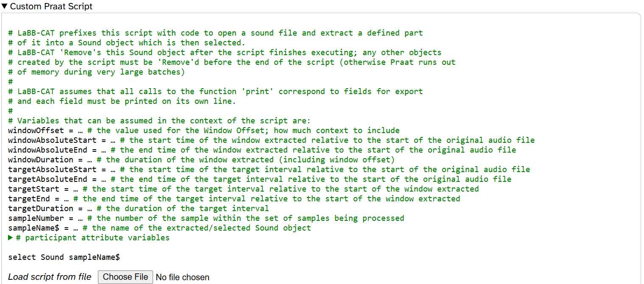The image size is (644, 284).
Task: Click the windowDuration variable line
Action: (x=201, y=160)
